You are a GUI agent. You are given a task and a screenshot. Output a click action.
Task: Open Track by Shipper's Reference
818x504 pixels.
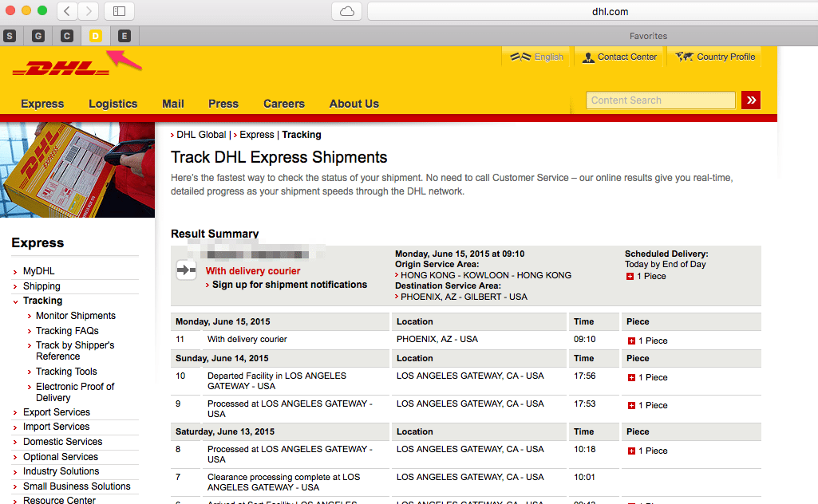point(75,351)
